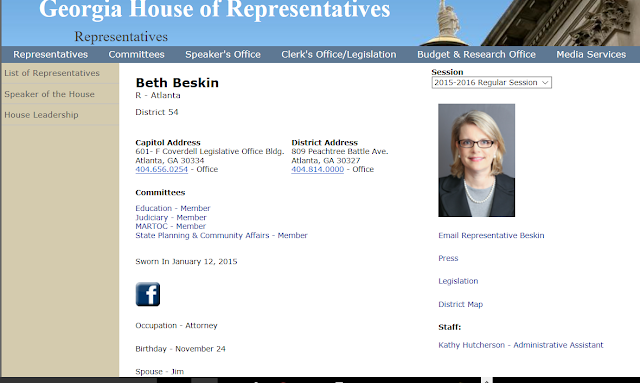Open the District Map link
This screenshot has width=640, height=383.
click(461, 304)
